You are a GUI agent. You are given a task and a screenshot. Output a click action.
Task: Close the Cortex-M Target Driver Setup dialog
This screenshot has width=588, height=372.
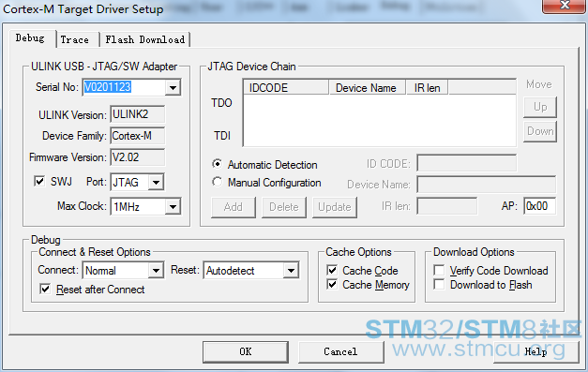coord(564,6)
